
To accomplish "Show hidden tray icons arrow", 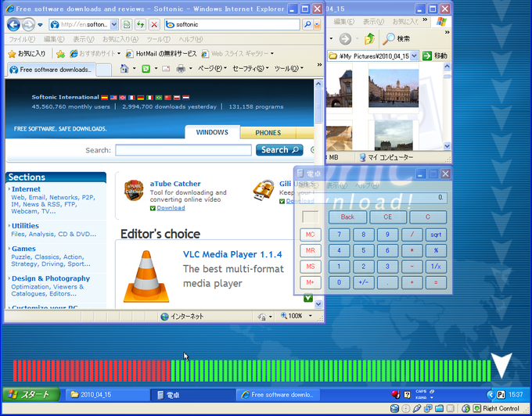I will (491, 395).
